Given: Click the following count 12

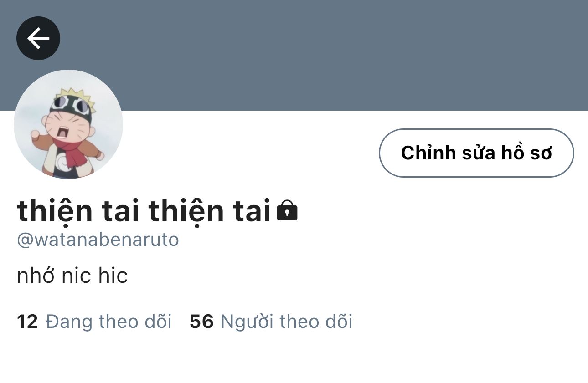Looking at the screenshot, I should tap(27, 322).
